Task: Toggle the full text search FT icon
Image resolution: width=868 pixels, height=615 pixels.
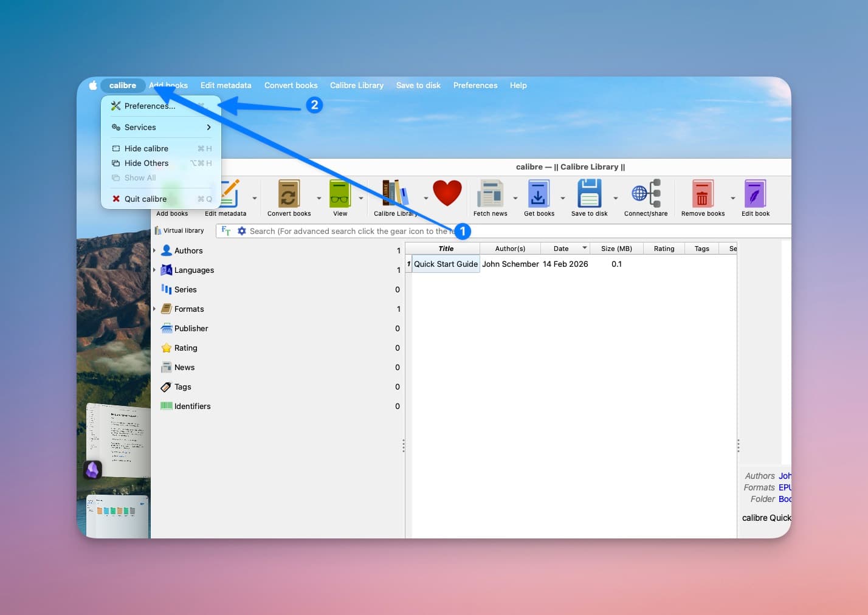Action: 226,231
